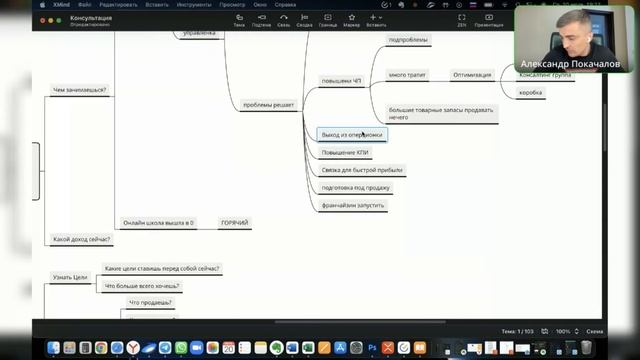Open the Вставить menu in menu bar
The image size is (640, 360).
[x=157, y=5]
